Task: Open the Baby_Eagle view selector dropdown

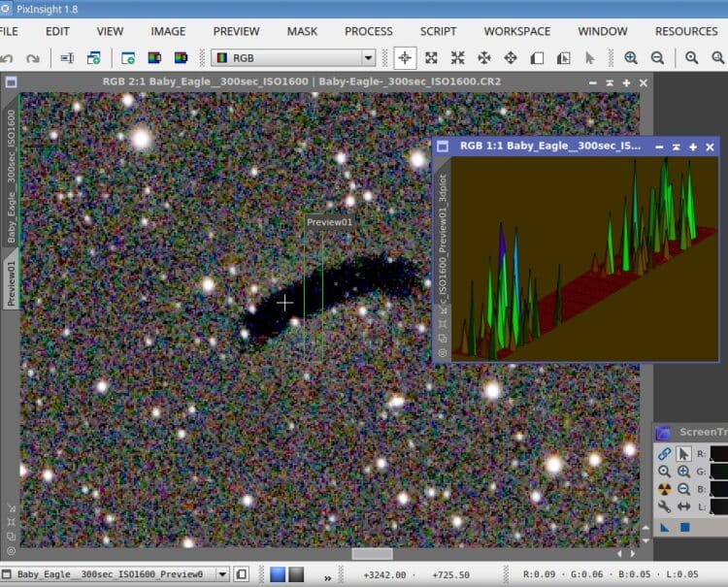Action: click(x=223, y=574)
